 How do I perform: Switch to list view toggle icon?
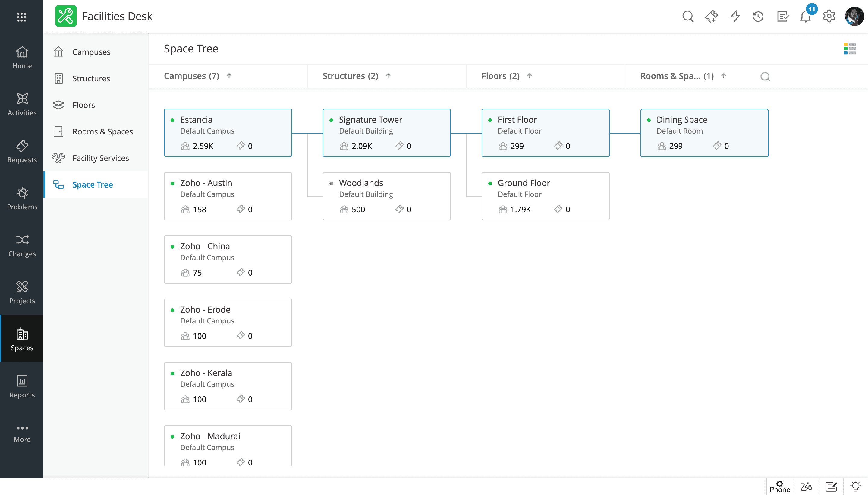850,49
